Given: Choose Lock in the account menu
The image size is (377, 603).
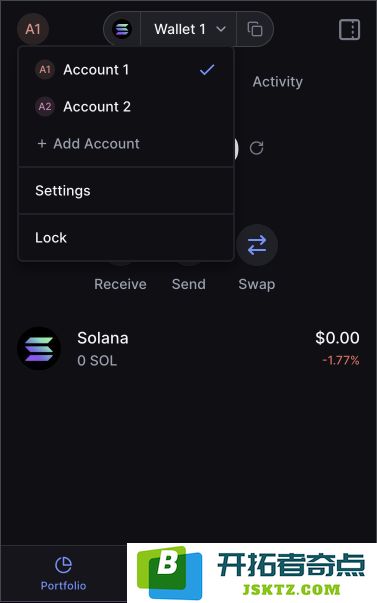Looking at the screenshot, I should (x=126, y=238).
